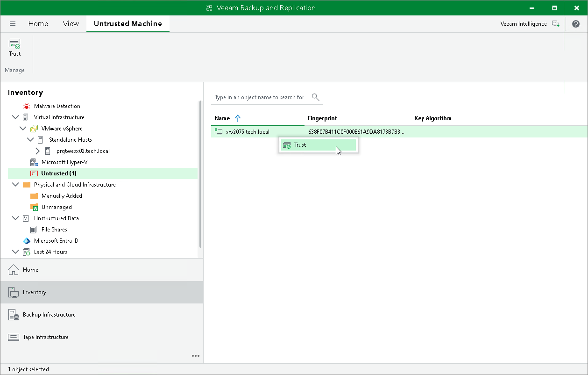
Task: Open the navigation pane overflow dots
Action: (196, 356)
